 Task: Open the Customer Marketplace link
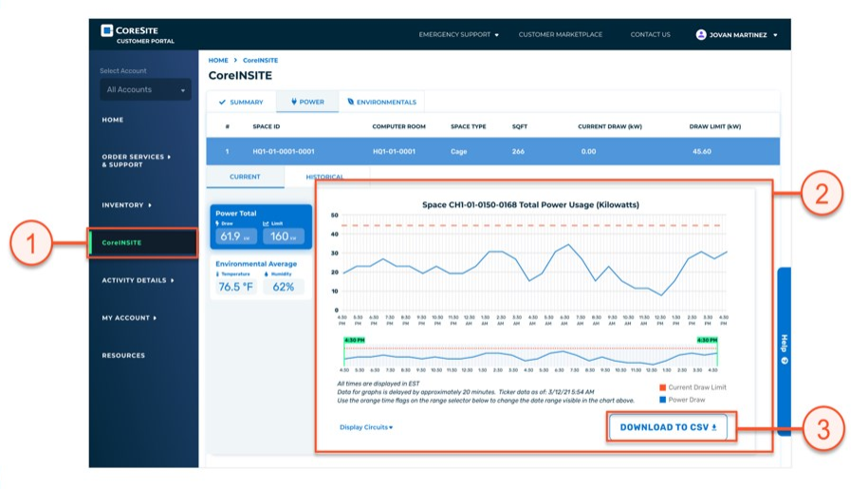pyautogui.click(x=560, y=35)
